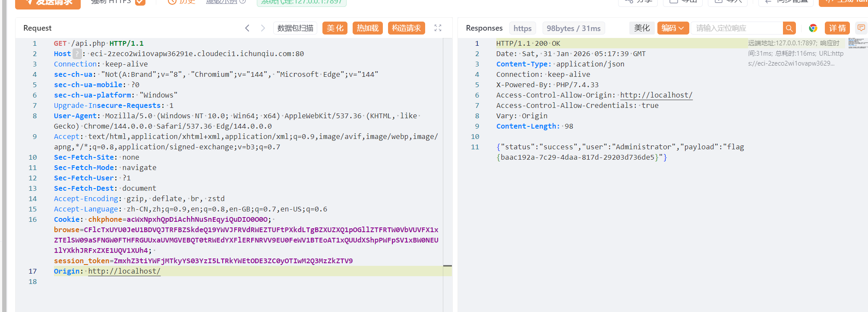Screen dimensions: 868x312
Task: Click 美化 in the Responses panel
Action: 642,28
